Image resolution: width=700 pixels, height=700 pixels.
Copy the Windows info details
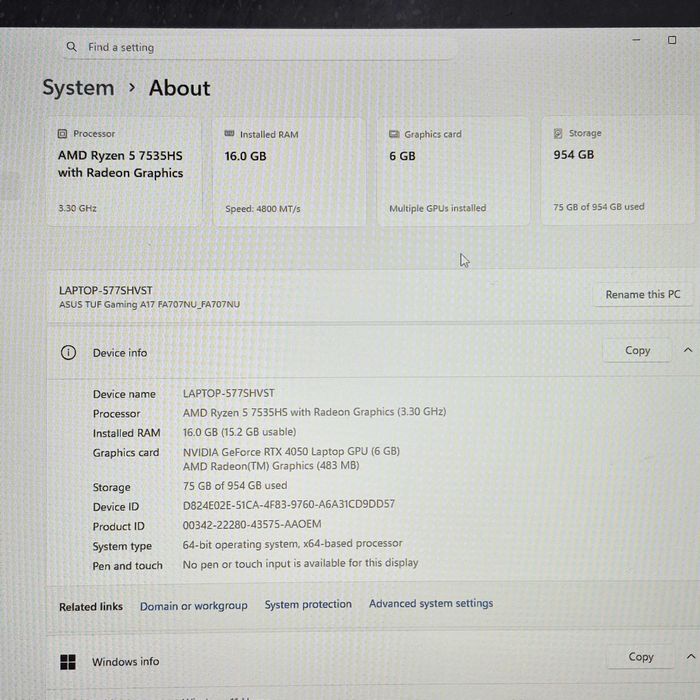(641, 657)
